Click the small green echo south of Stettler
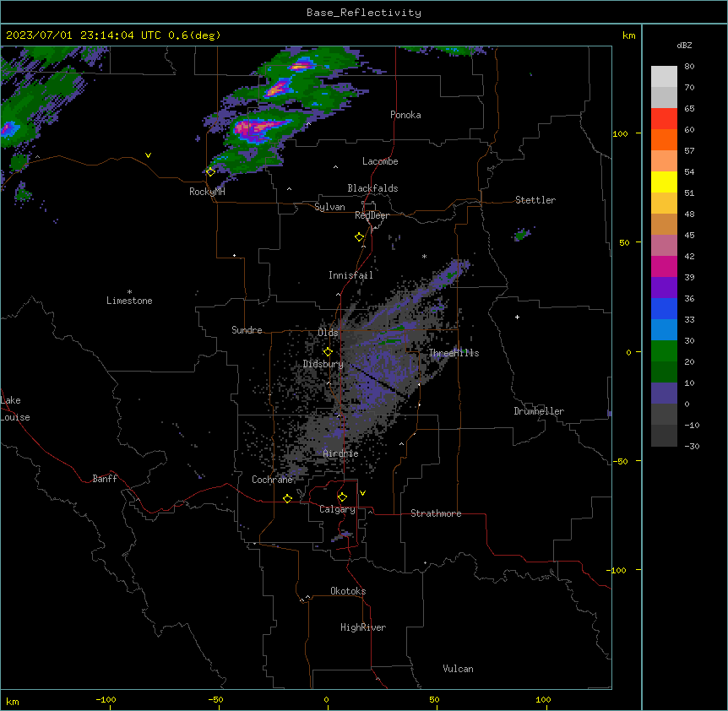This screenshot has width=728, height=711. [522, 235]
